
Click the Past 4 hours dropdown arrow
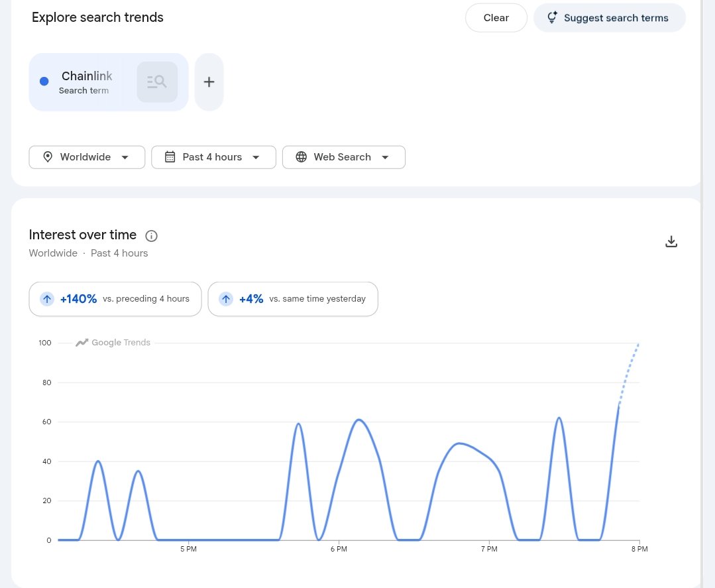pos(256,157)
